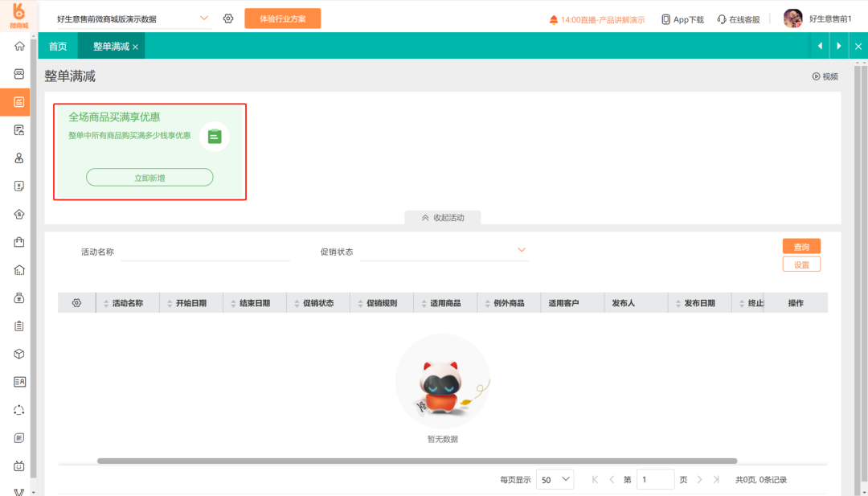Focus the 活动名称 input field
Screen dimensions: 868x496
[x=206, y=252]
